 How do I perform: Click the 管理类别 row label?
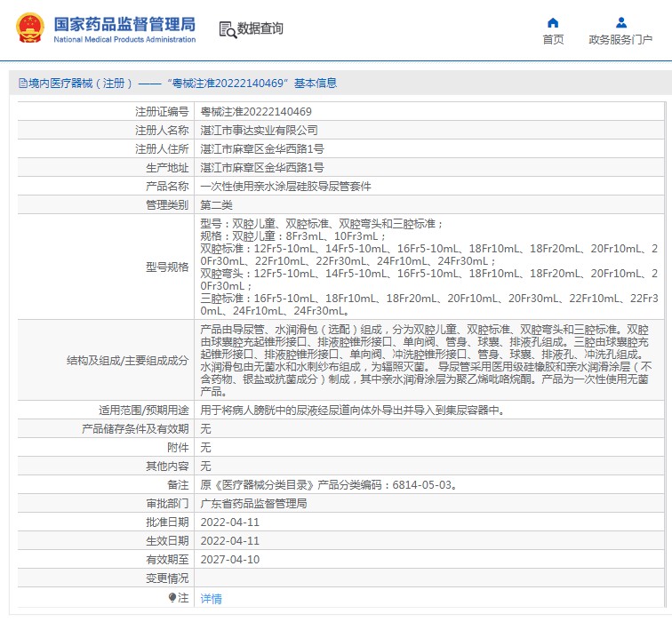click(x=167, y=204)
